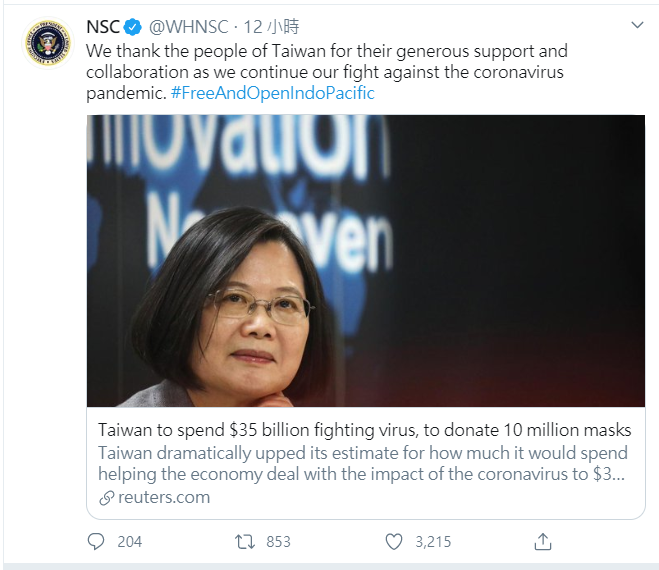Open the #FreeAndOpenIndoPacific hashtag
The height and width of the screenshot is (570, 659).
tap(273, 93)
